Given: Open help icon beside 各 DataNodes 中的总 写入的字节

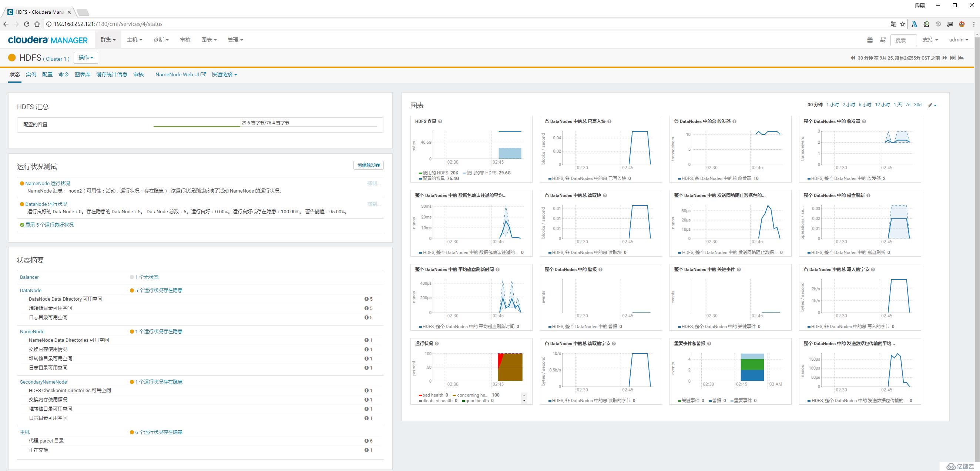Looking at the screenshot, I should coord(873,270).
